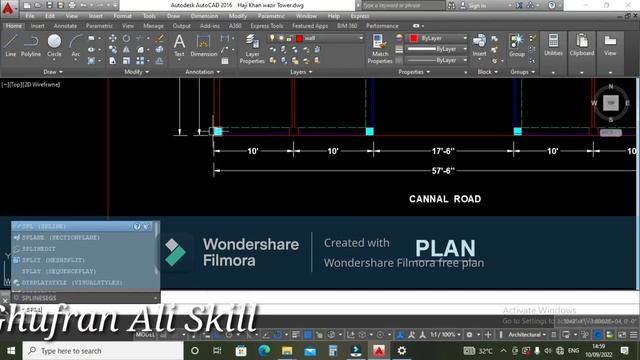
Task: Switch to the Annotate ribbon tab
Action: [65, 26]
